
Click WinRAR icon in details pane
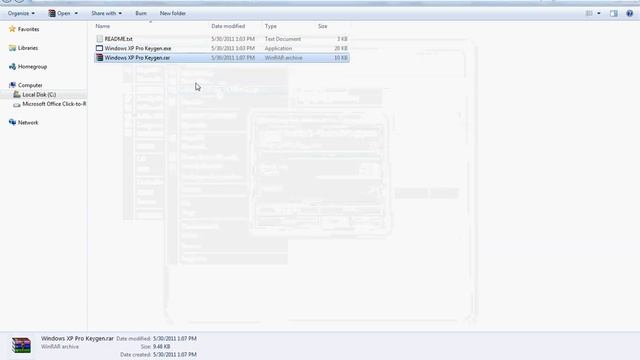(x=21, y=345)
